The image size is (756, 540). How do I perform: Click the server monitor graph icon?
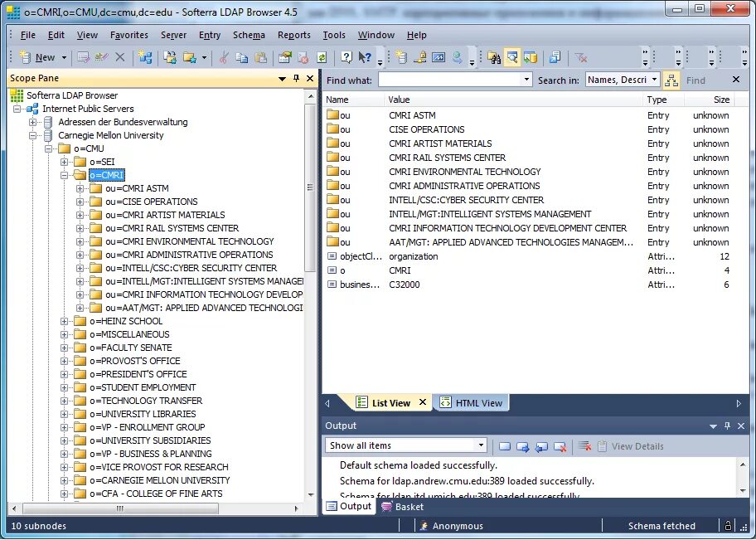[x=439, y=57]
